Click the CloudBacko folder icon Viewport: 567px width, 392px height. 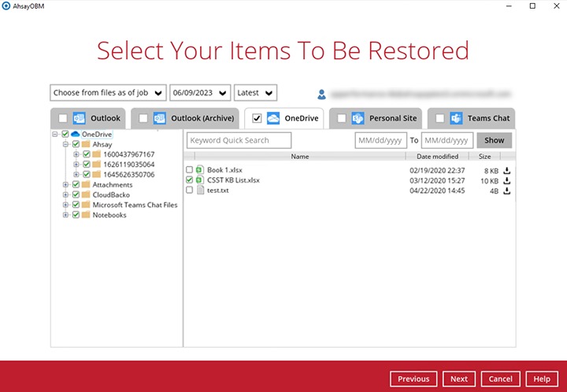[x=86, y=194]
